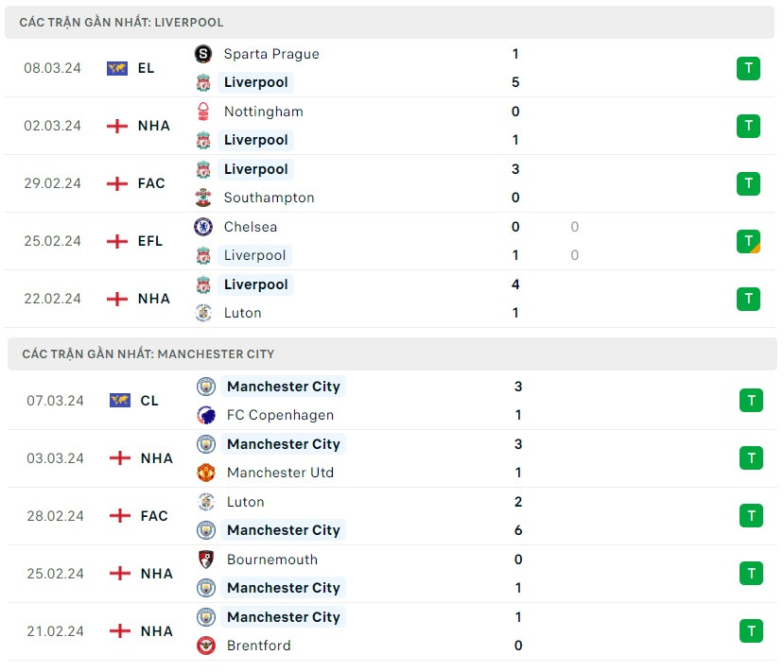
Task: Click the FC Copenhagen club crest
Action: pyautogui.click(x=206, y=415)
